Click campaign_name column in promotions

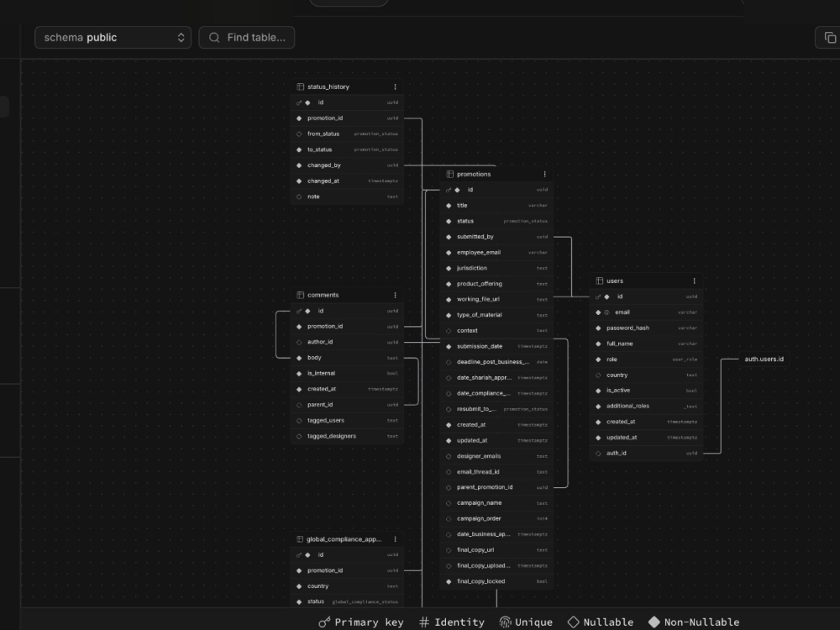(x=496, y=503)
